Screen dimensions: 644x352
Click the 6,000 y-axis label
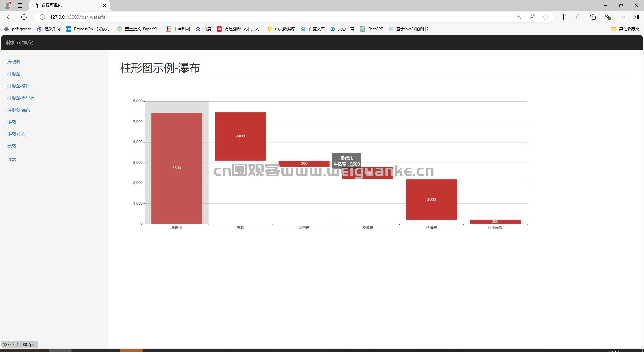coord(138,101)
